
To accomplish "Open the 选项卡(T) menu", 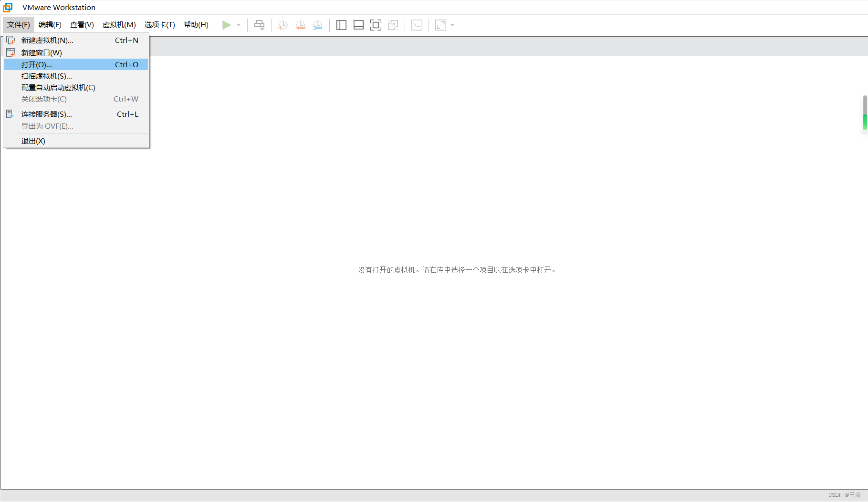I will tap(160, 25).
